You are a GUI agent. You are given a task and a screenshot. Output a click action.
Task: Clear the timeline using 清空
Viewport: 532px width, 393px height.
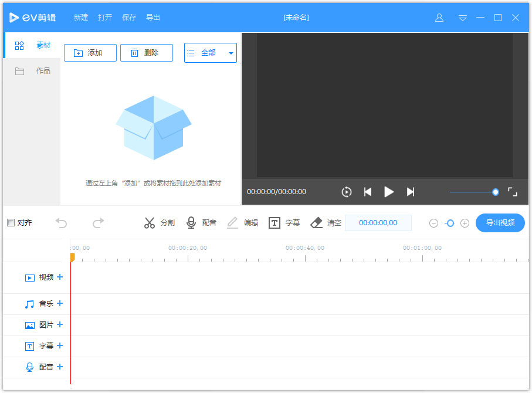326,223
